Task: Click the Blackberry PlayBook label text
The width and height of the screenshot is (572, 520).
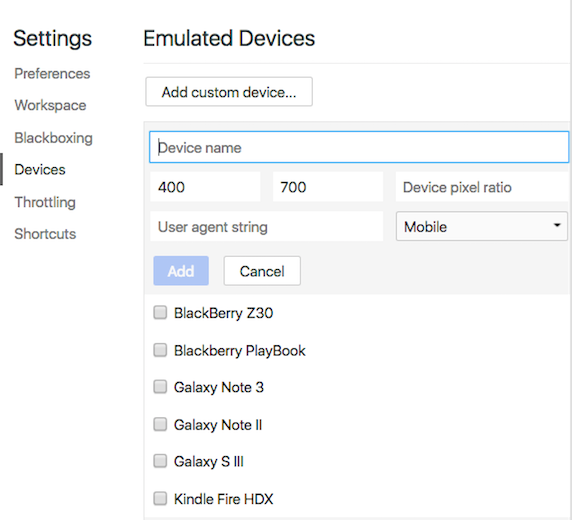Action: coord(240,351)
